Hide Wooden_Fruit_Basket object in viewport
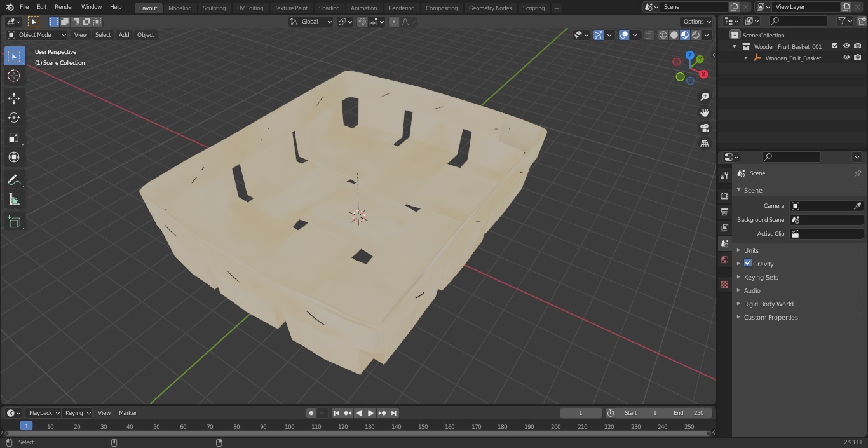 (846, 58)
